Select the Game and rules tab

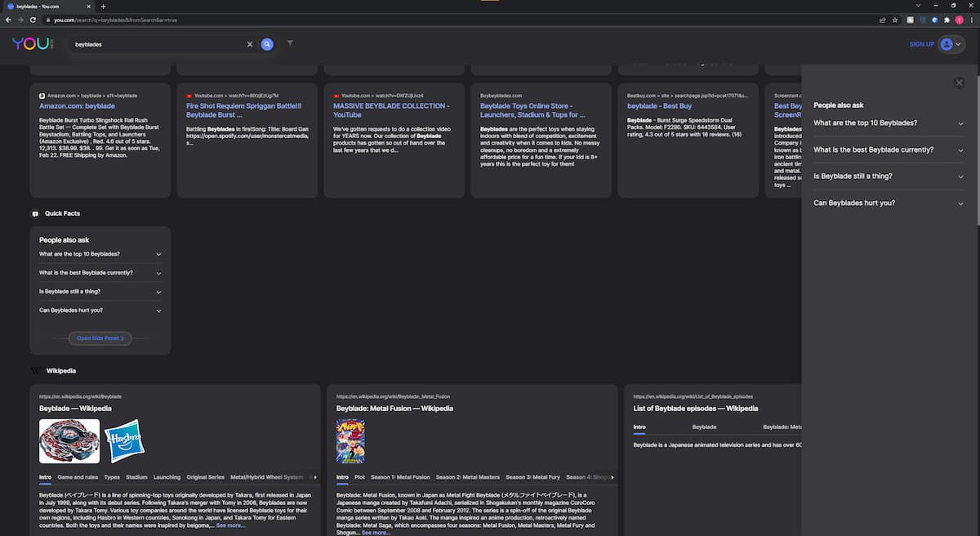coord(78,477)
